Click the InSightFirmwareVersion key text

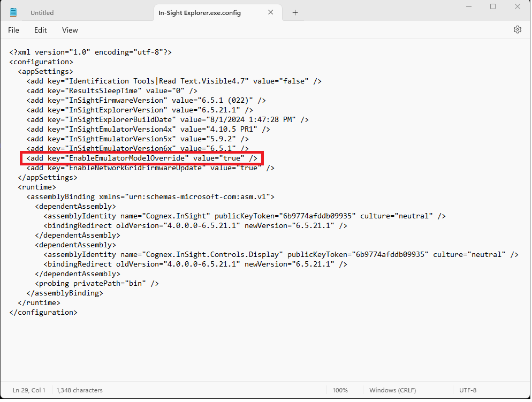[116, 101]
